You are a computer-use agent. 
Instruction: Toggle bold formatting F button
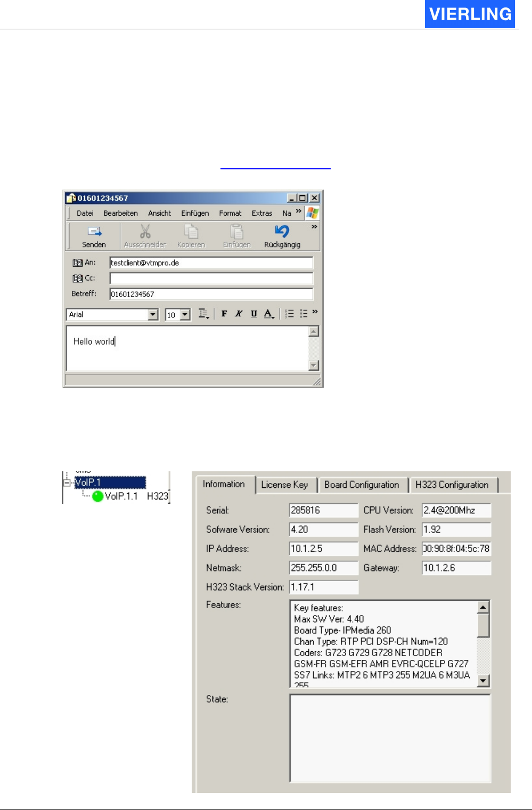tap(224, 314)
